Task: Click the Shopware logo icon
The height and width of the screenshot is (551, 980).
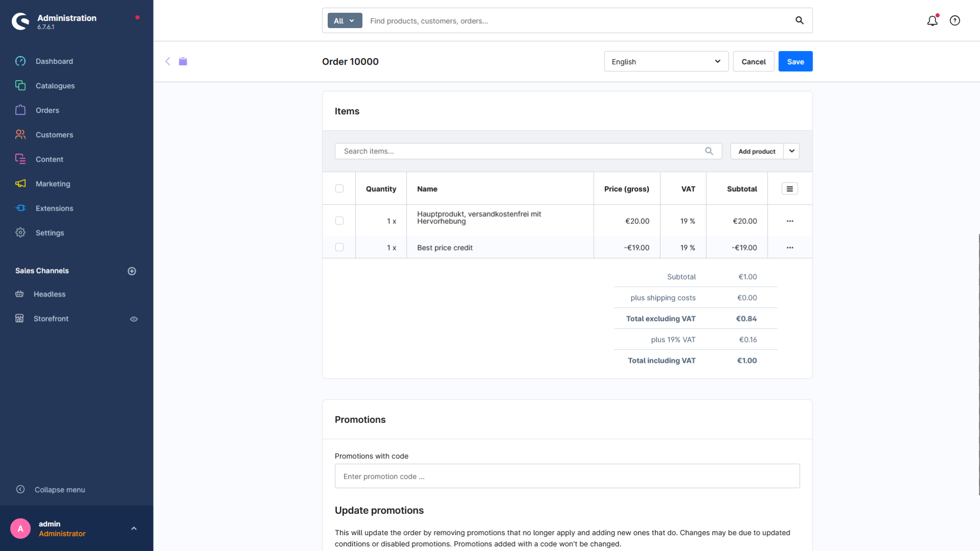Action: click(20, 21)
